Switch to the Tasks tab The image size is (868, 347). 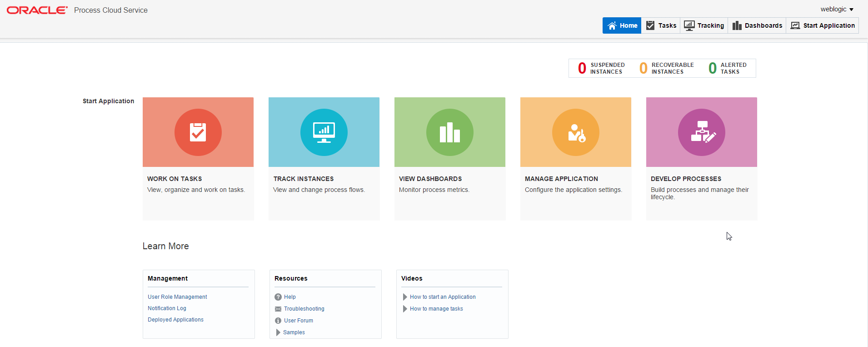pos(661,25)
